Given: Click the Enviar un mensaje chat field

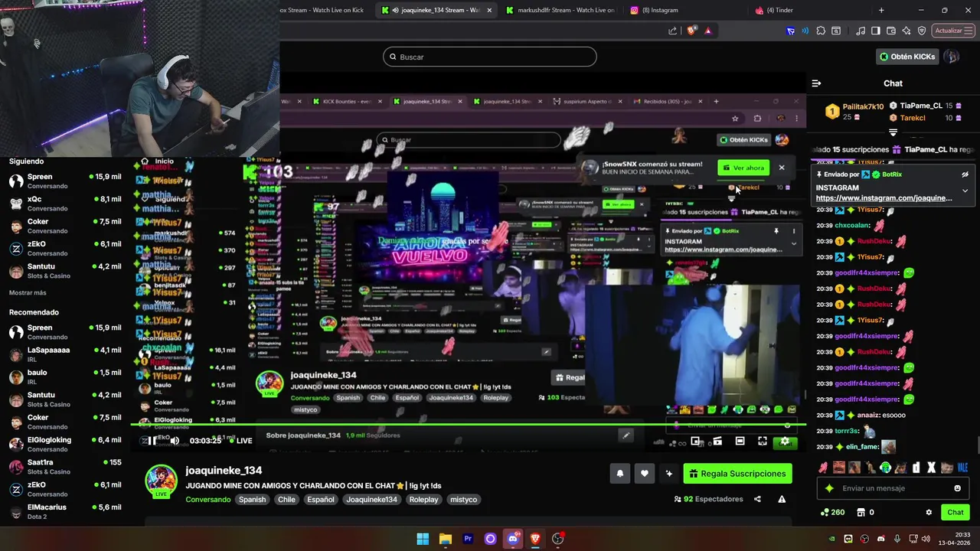Looking at the screenshot, I should coord(892,488).
